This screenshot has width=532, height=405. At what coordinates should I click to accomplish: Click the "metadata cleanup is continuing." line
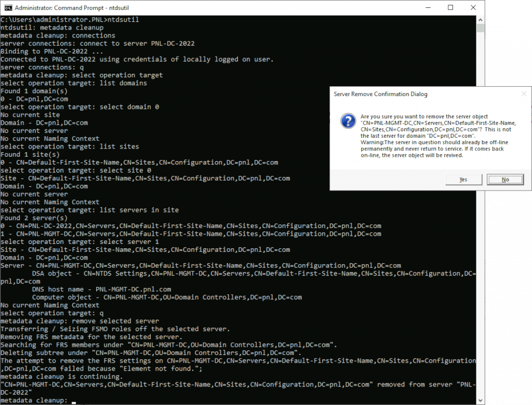coord(62,377)
